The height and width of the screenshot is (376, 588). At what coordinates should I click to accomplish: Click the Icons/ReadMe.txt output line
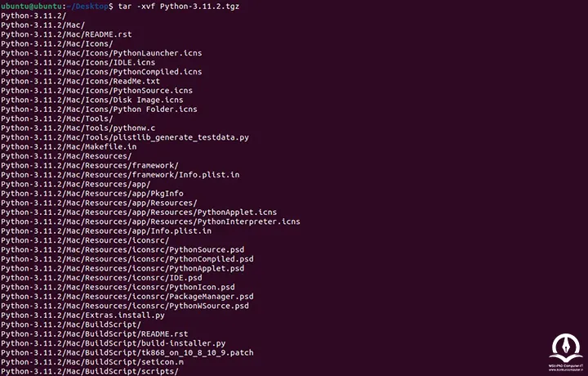(80, 82)
